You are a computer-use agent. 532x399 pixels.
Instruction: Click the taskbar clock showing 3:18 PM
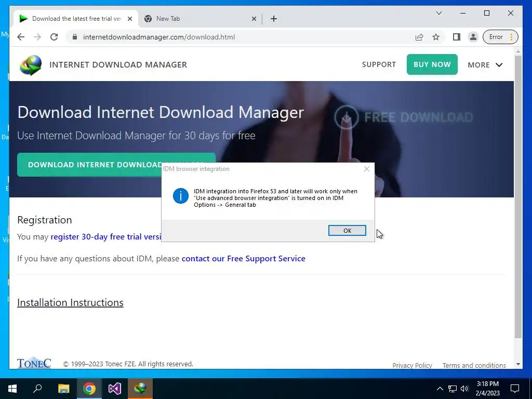[x=487, y=389]
